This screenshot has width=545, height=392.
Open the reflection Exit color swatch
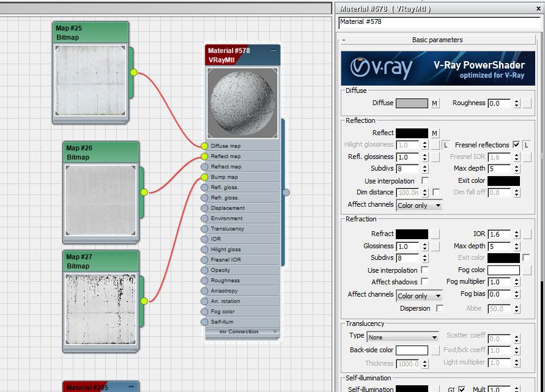[x=503, y=180]
